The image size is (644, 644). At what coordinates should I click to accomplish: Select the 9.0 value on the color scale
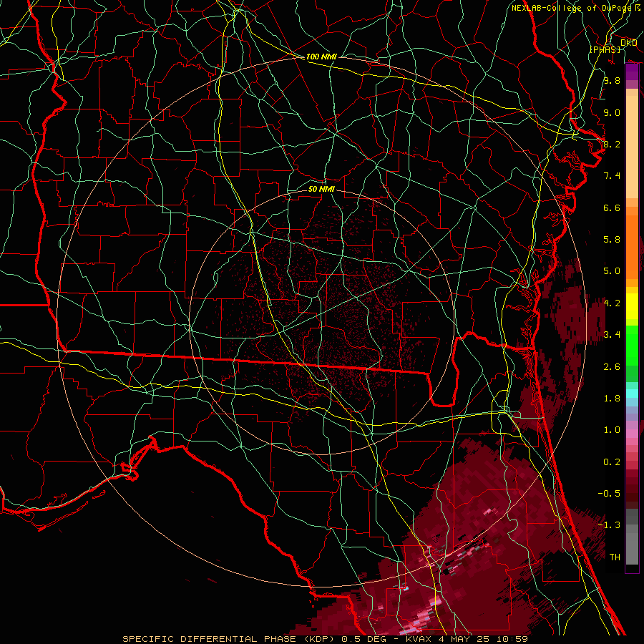click(612, 112)
